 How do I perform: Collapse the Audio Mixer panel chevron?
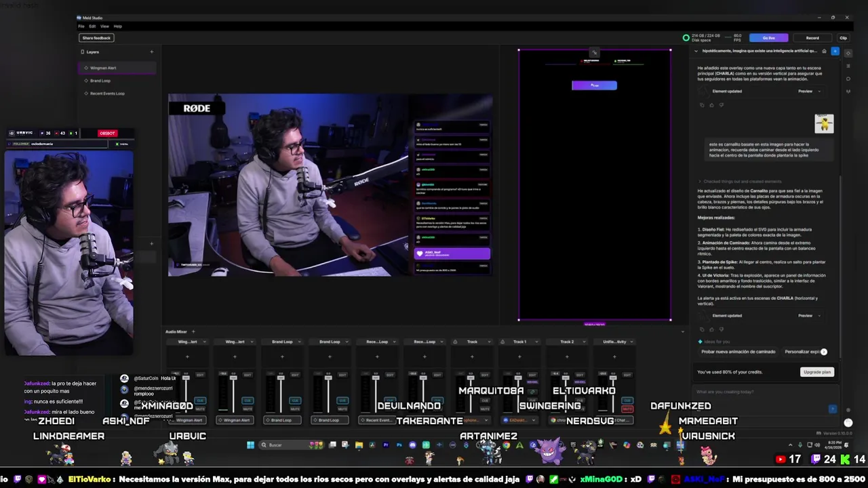(x=683, y=331)
